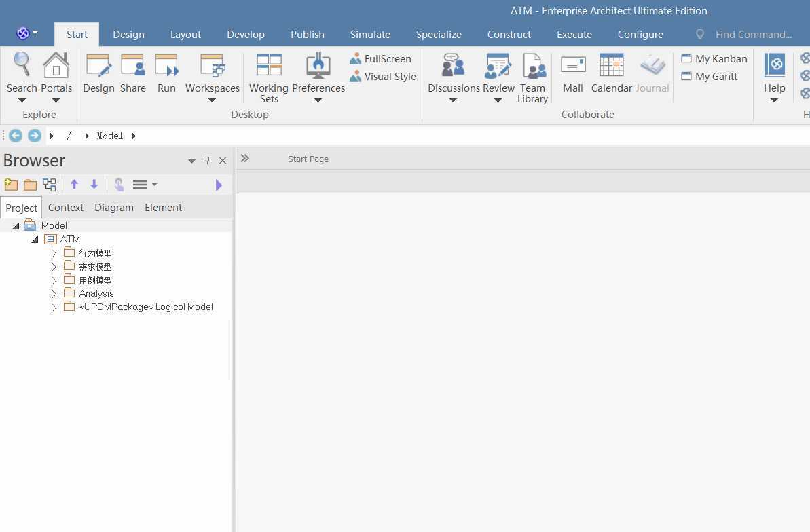Click the Find Command search field
810x532 pixels.
point(753,35)
